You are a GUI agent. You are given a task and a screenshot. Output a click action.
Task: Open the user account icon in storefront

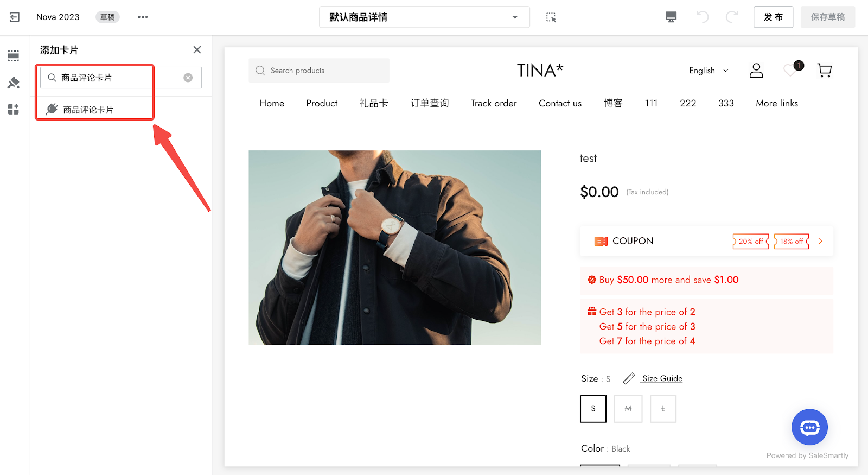tap(756, 70)
